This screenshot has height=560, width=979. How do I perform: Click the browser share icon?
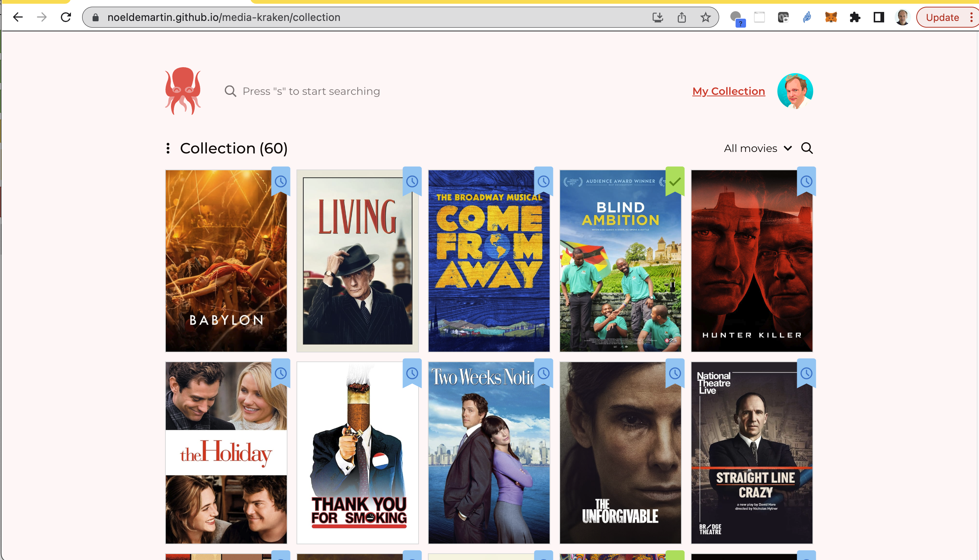point(681,17)
